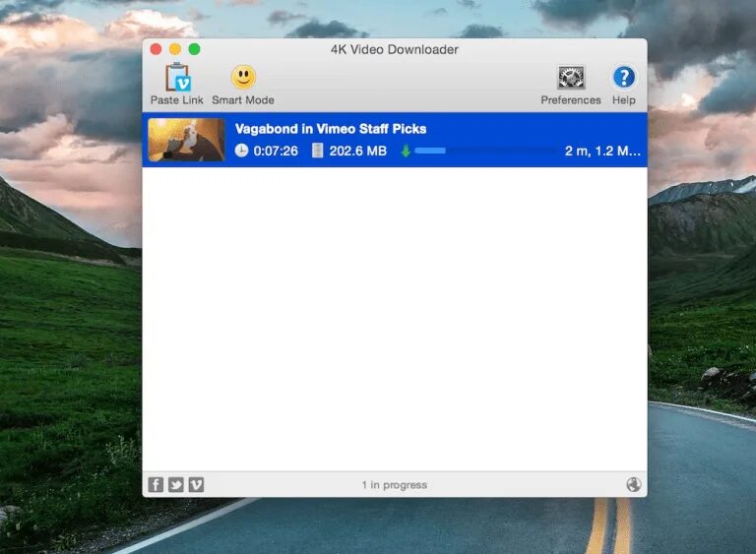Open Vimeo icon in status bar
The width and height of the screenshot is (756, 554).
pos(196,484)
